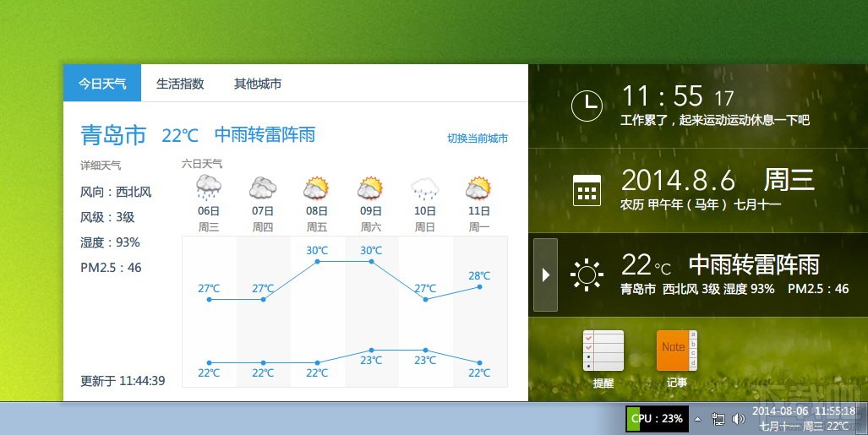Open the volume speaker tray icon
The image size is (868, 435).
tap(738, 419)
